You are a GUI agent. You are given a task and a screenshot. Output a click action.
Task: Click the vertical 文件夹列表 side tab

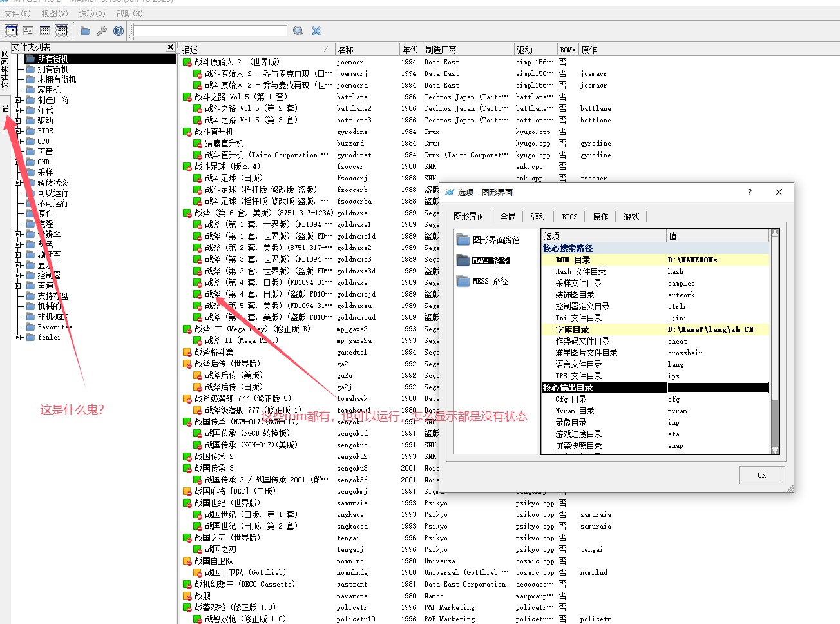pos(5,70)
